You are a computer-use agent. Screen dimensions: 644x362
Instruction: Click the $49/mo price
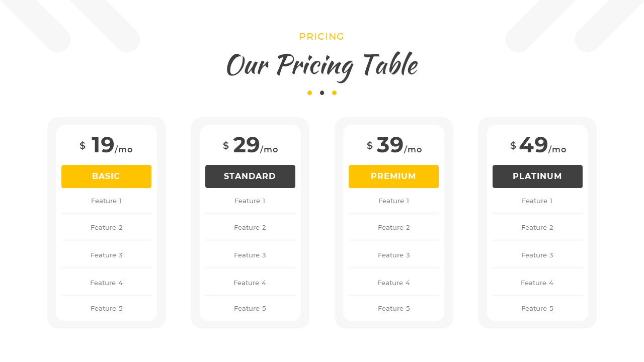point(537,145)
